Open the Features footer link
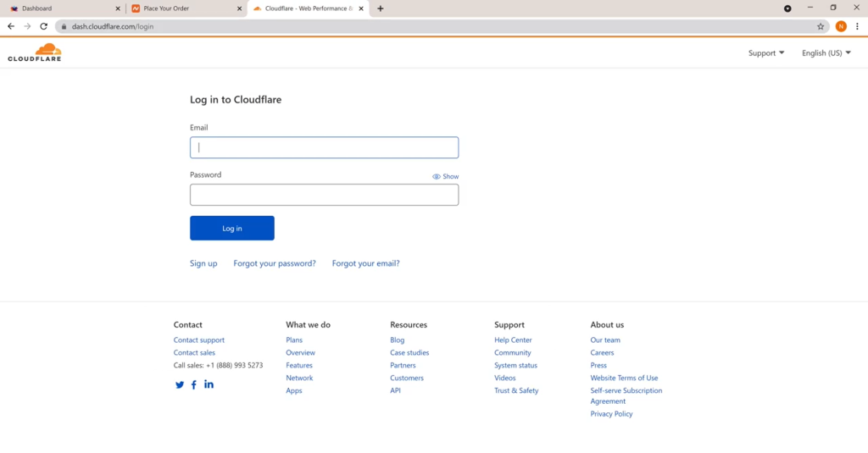Image resolution: width=868 pixels, height=453 pixels. [x=299, y=366]
